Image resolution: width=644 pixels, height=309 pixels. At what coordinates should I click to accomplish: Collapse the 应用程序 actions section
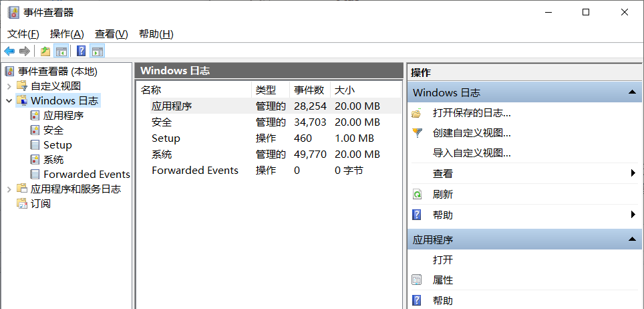633,239
